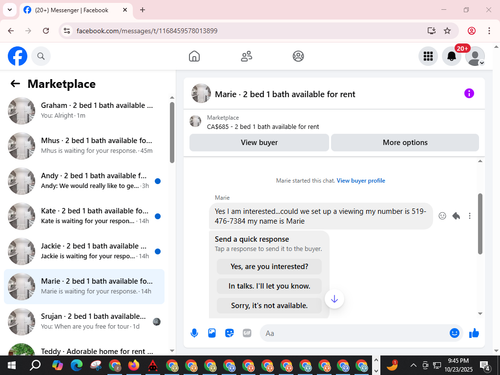Open the Teddy Adorable home conversation
The height and width of the screenshot is (375, 500).
point(84,349)
